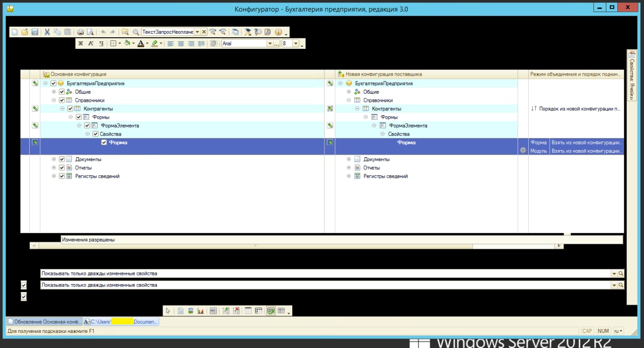Screen dimensions: 644x348
Task: Align text center
Action: click(181, 43)
